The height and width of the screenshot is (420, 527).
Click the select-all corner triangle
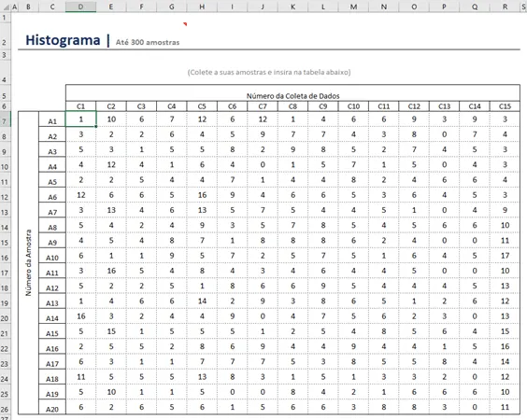[x=6, y=7]
